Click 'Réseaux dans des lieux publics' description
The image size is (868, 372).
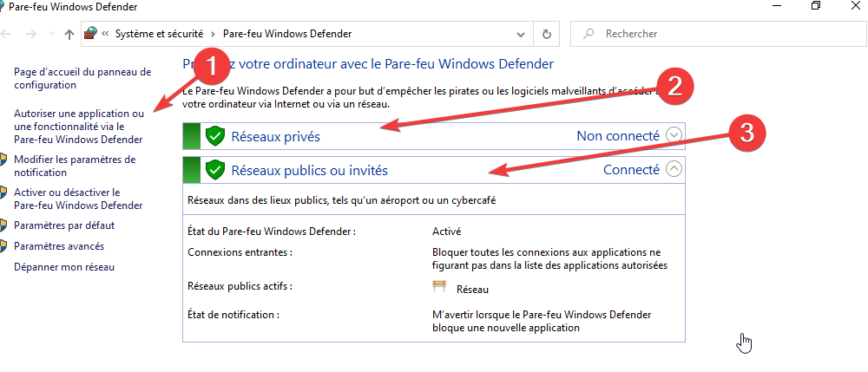click(x=341, y=200)
